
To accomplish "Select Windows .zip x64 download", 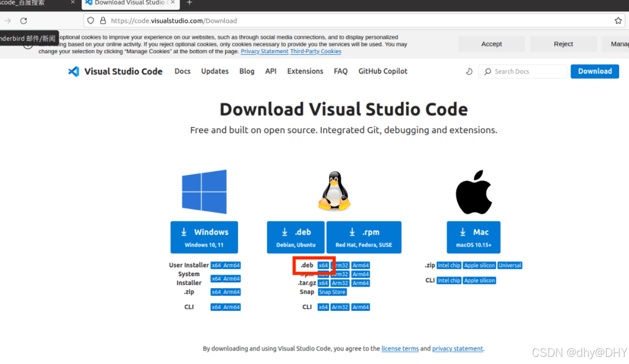I will (216, 292).
